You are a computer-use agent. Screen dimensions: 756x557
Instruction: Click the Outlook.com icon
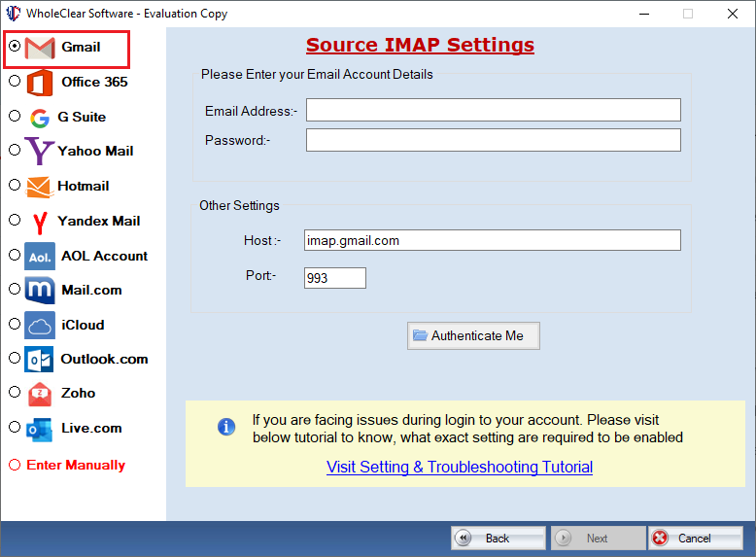39,360
